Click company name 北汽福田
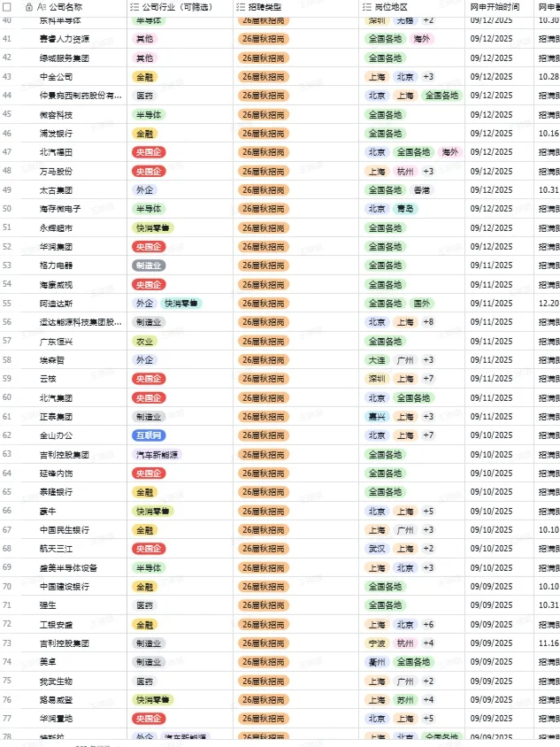The height and width of the screenshot is (747, 560). coord(57,152)
